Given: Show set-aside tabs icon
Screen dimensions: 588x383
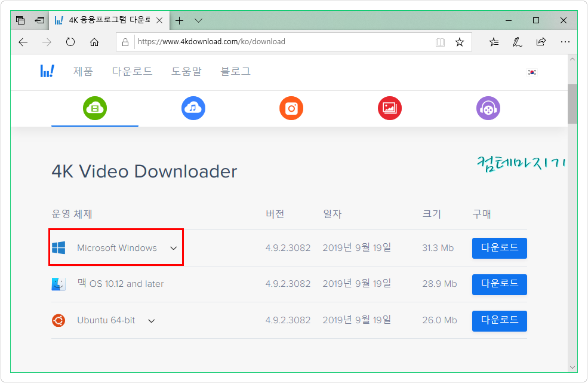Looking at the screenshot, I should pyautogui.click(x=20, y=20).
